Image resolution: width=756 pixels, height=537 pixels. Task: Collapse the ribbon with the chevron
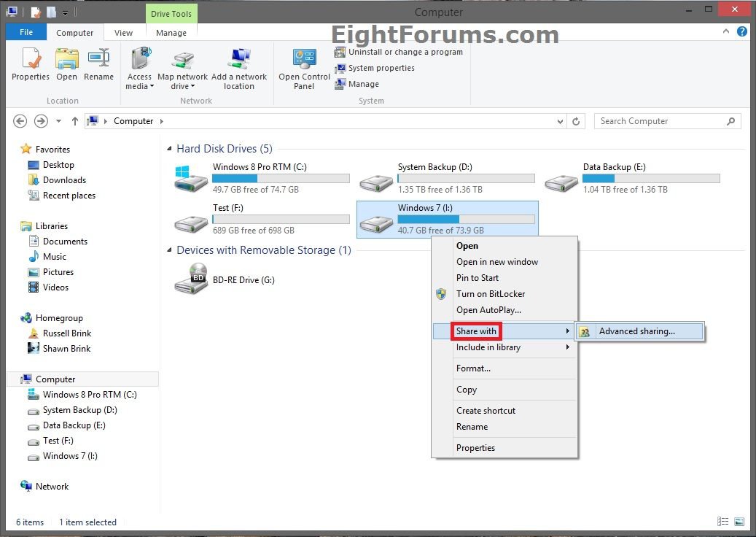tap(728, 32)
